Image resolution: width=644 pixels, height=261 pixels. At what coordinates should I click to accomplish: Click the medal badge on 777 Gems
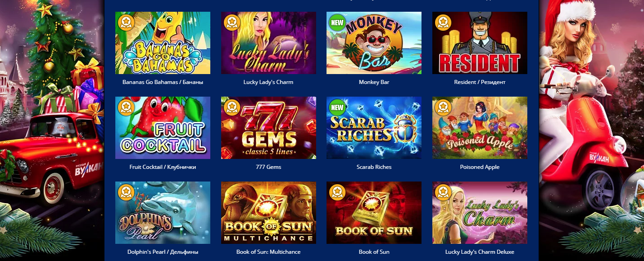tap(232, 107)
